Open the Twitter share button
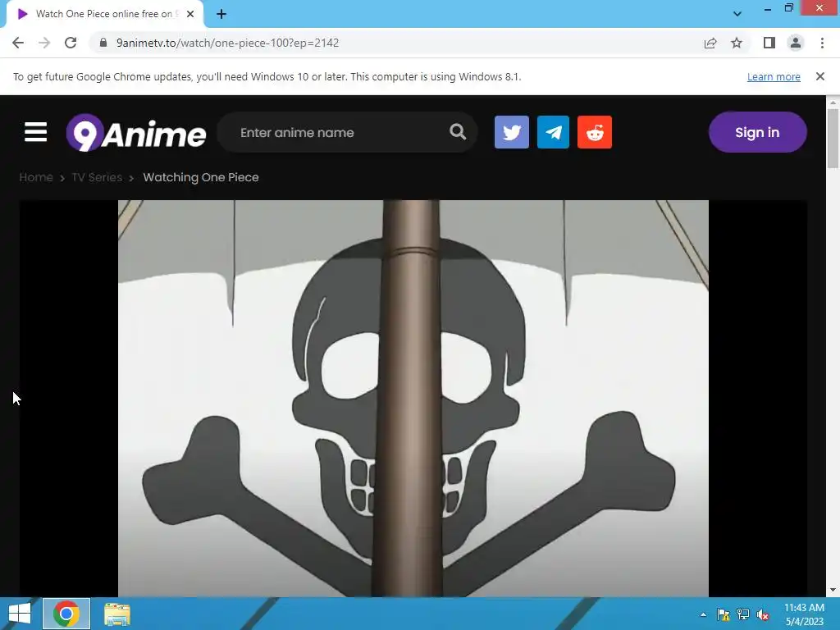 click(x=512, y=132)
